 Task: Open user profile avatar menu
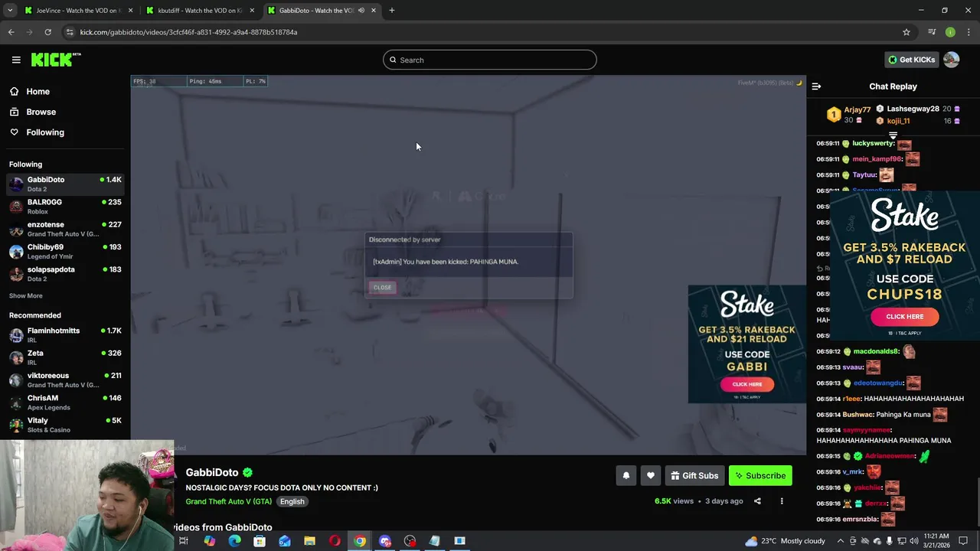click(952, 60)
